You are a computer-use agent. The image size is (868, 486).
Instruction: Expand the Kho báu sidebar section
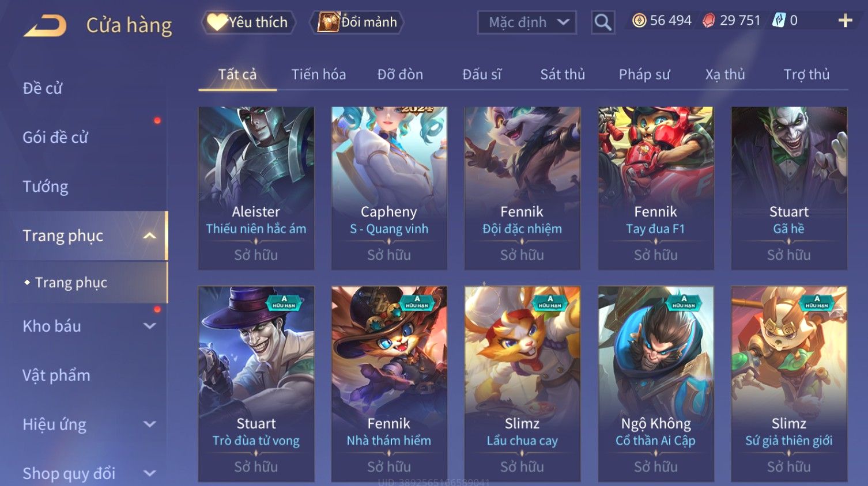pos(149,326)
